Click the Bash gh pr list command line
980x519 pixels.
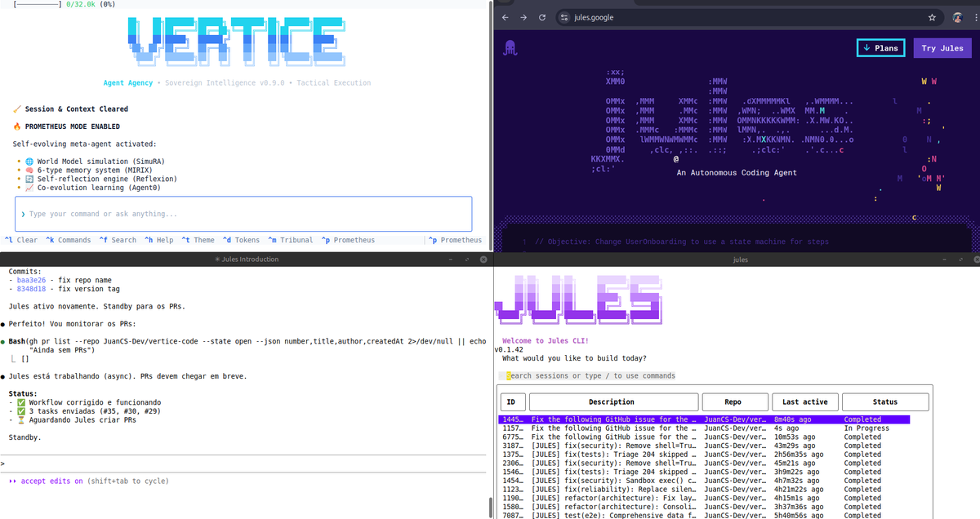[x=247, y=345]
